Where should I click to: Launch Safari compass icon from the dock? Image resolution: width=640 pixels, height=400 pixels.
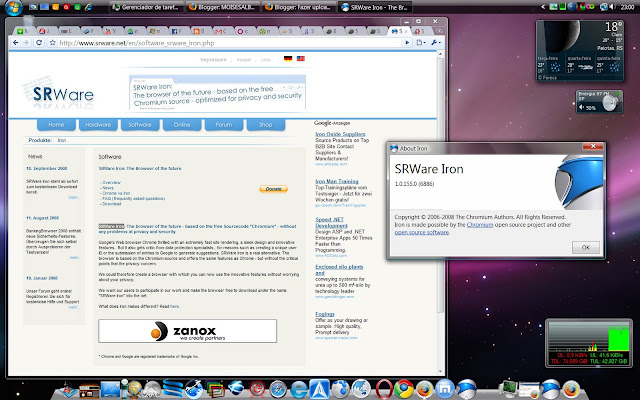click(x=278, y=389)
